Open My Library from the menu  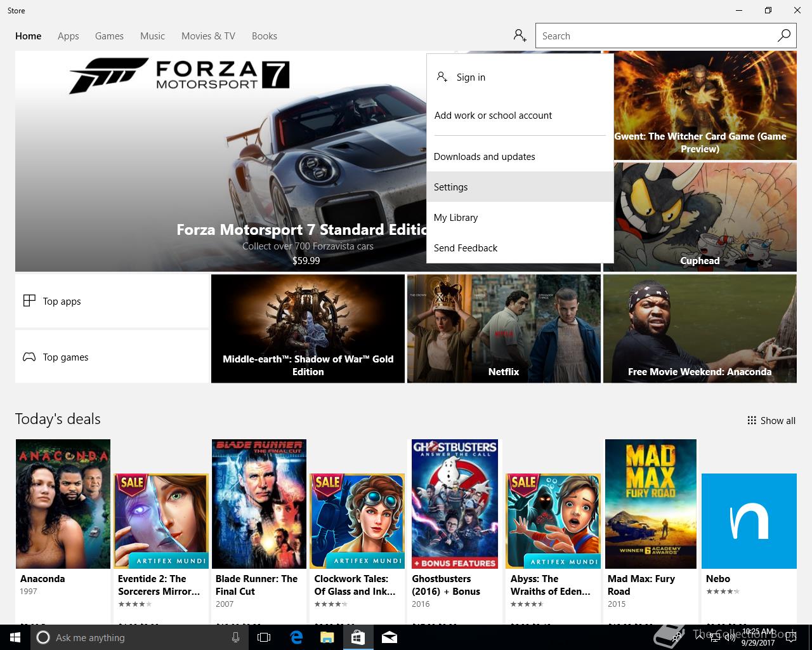pos(520,217)
